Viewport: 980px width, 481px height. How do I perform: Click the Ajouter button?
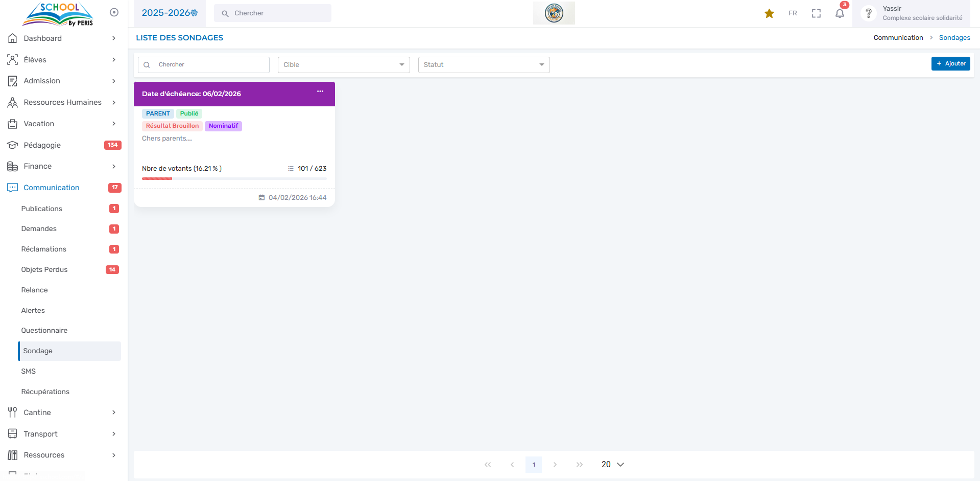pos(950,63)
